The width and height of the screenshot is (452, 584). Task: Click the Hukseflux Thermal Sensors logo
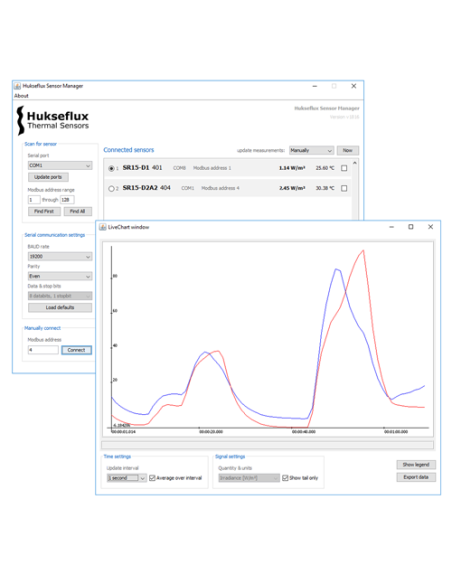coord(52,120)
